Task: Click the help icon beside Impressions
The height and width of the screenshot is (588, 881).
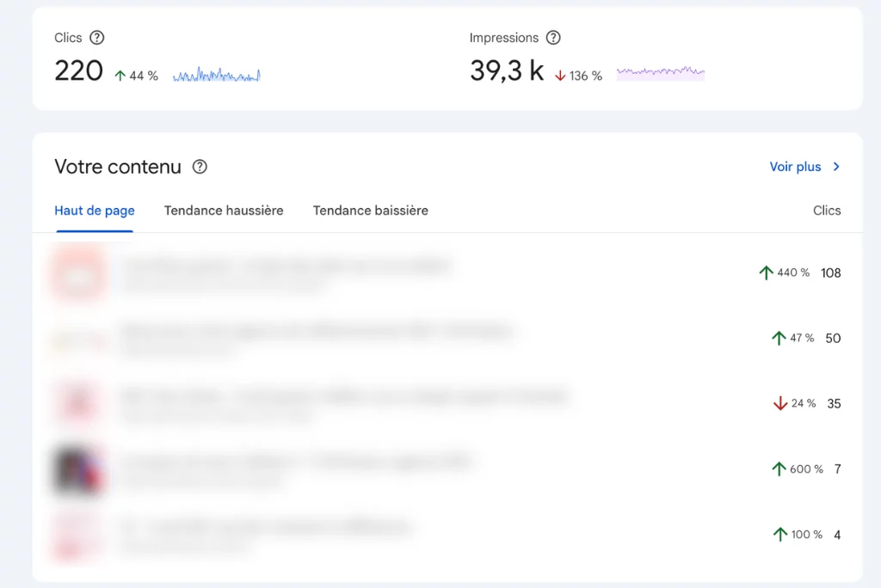Action: [553, 38]
